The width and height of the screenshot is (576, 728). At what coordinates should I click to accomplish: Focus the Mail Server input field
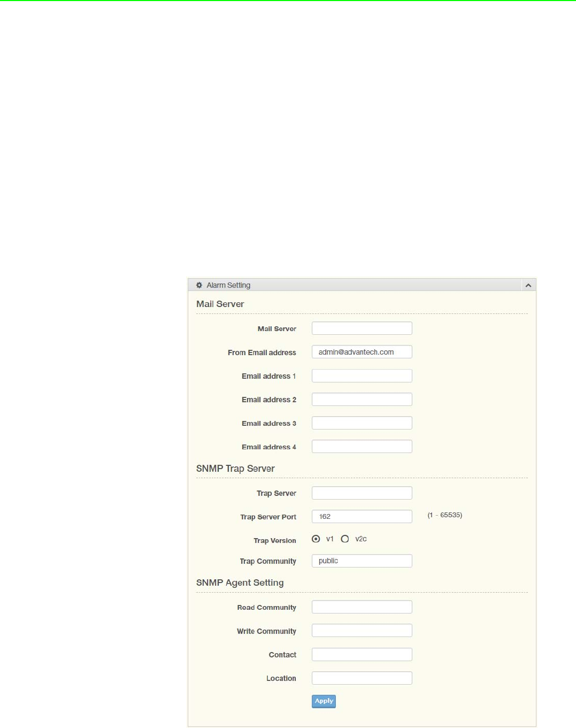(x=362, y=328)
